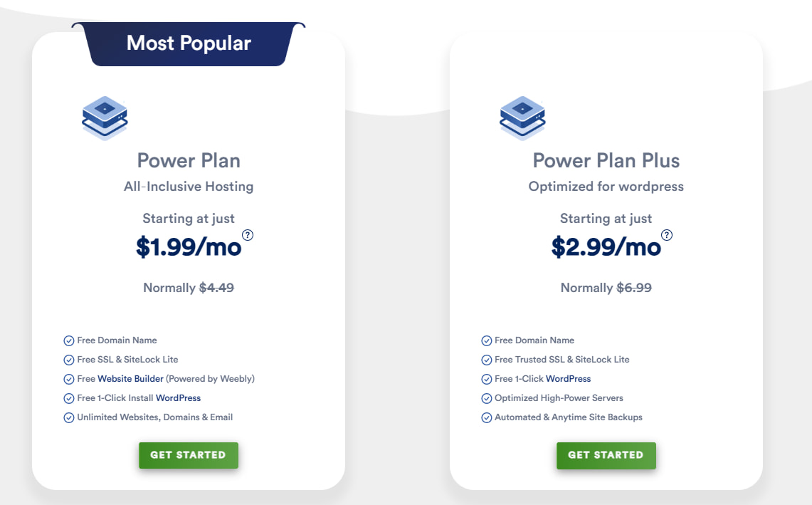
Task: Click the Power Plan server stack icon
Action: coord(105,118)
